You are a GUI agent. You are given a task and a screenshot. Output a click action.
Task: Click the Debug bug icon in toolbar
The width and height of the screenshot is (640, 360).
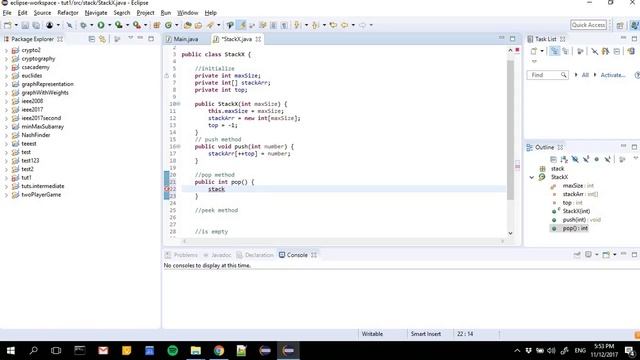click(x=83, y=25)
